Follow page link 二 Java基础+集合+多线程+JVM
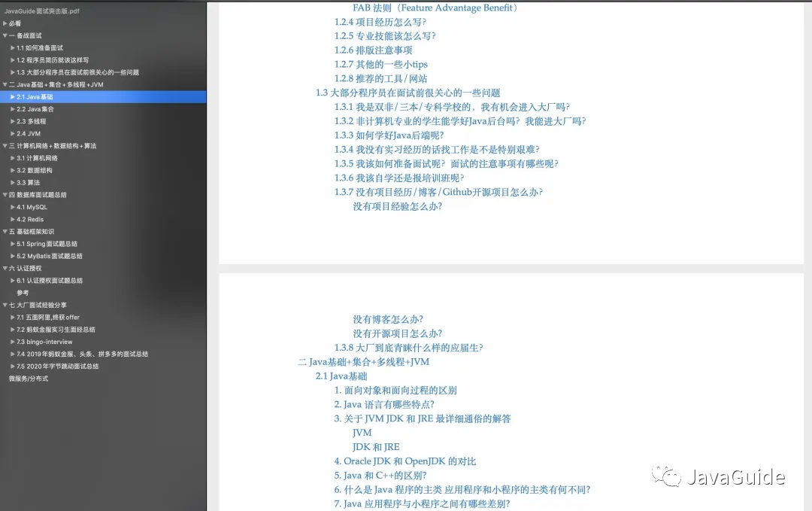 click(364, 362)
